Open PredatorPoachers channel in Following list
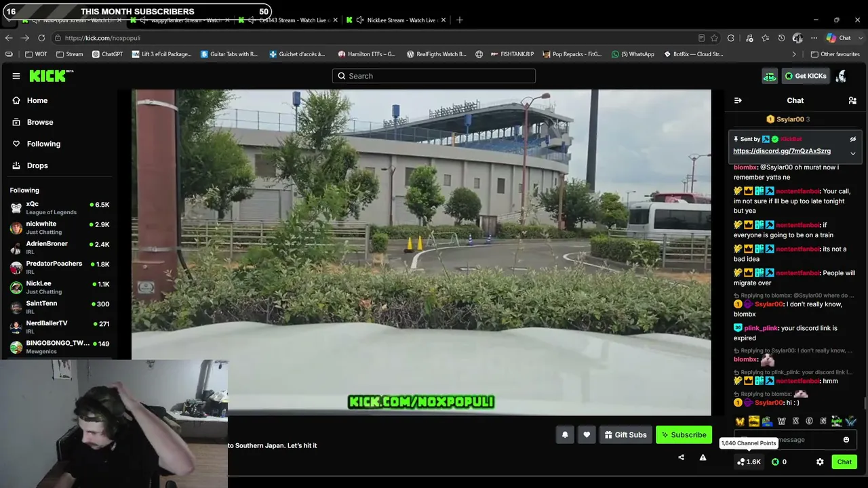This screenshot has width=868, height=488. (x=60, y=267)
